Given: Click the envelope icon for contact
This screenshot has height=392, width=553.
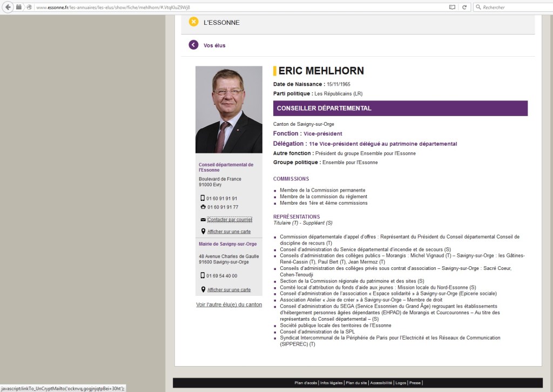Looking at the screenshot, I should [203, 220].
